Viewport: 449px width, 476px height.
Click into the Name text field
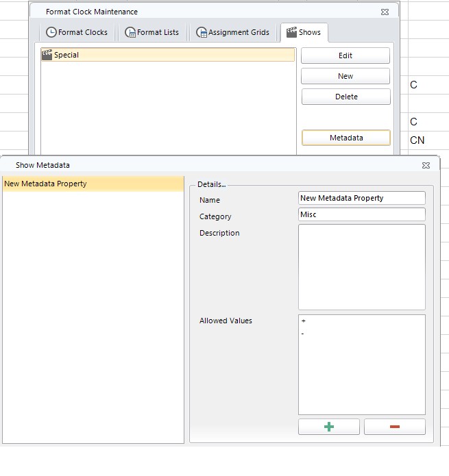tap(361, 198)
